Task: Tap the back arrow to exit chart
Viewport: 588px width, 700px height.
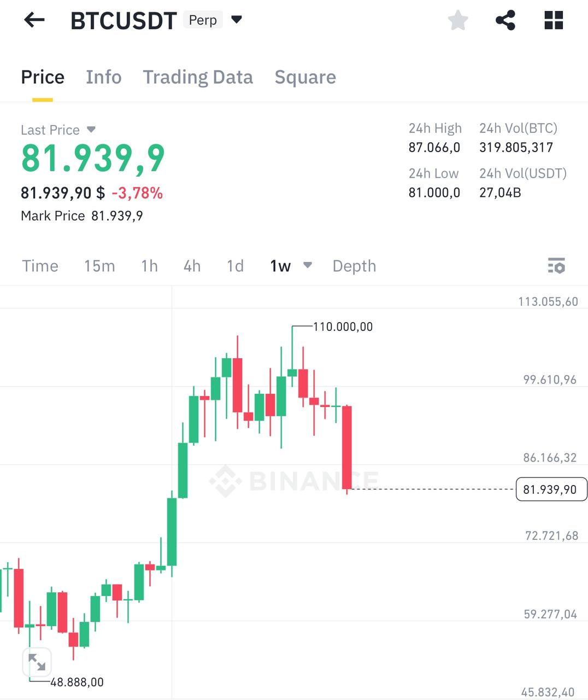Action: click(34, 20)
